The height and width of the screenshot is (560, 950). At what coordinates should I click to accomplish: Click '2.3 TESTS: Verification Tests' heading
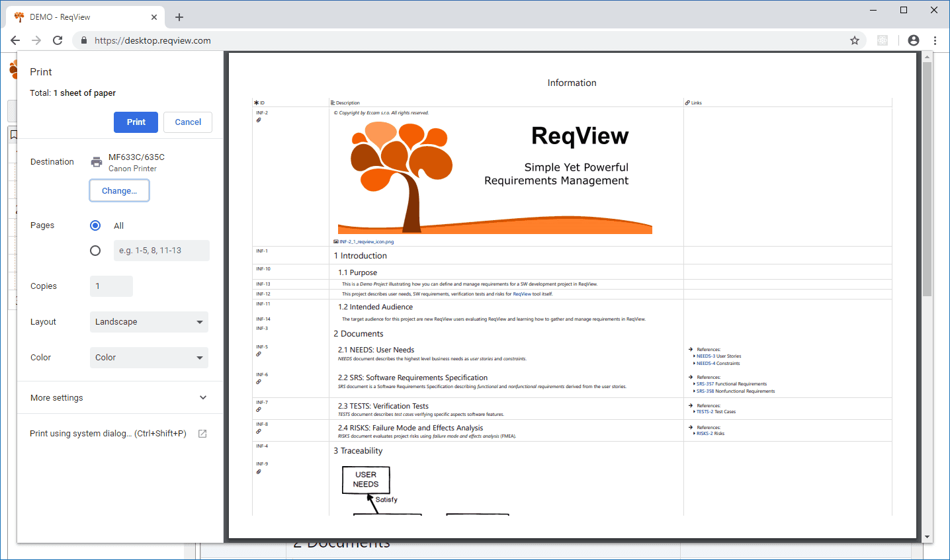point(384,406)
